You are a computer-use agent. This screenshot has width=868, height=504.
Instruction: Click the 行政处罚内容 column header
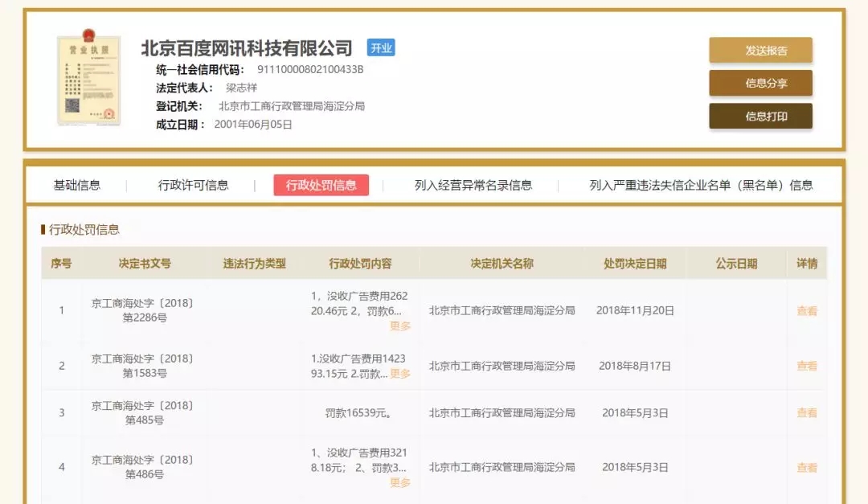click(360, 264)
